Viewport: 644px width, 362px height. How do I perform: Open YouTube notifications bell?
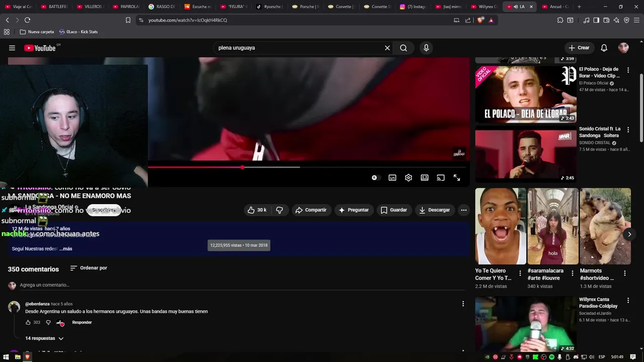click(604, 48)
